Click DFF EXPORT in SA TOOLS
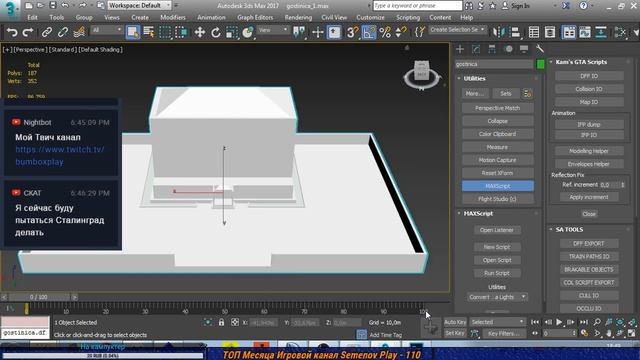The width and height of the screenshot is (640, 360). pos(589,244)
